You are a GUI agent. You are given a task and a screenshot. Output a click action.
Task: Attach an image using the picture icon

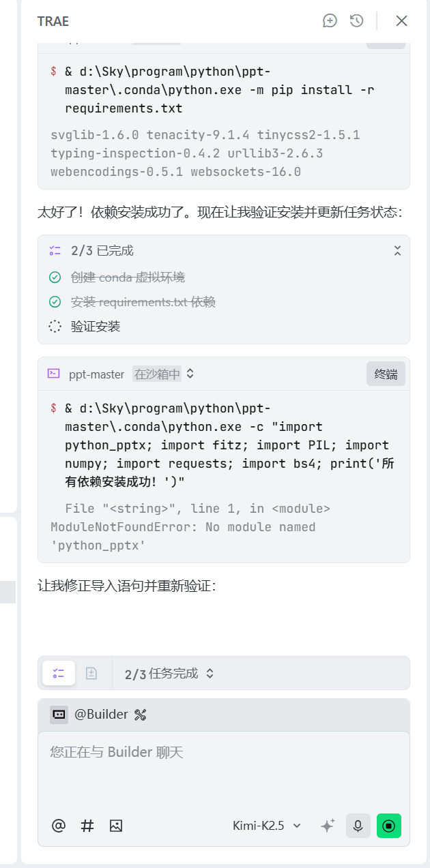pos(116,826)
